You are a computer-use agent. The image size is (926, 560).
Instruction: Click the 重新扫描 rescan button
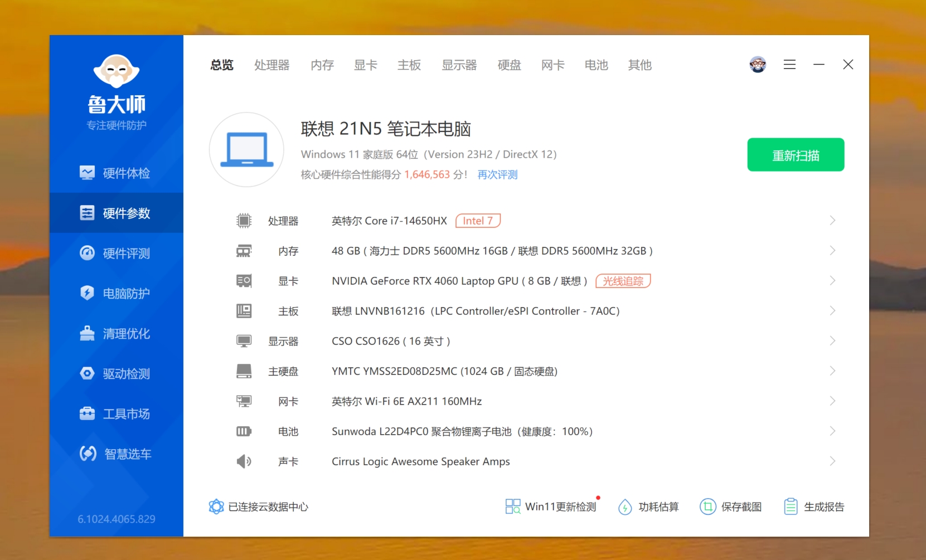pyautogui.click(x=796, y=155)
